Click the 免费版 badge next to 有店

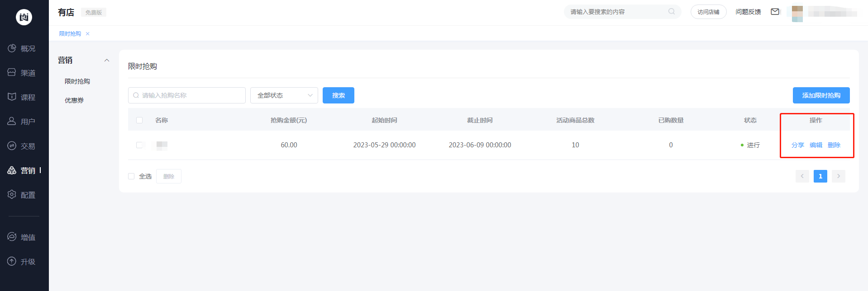94,12
